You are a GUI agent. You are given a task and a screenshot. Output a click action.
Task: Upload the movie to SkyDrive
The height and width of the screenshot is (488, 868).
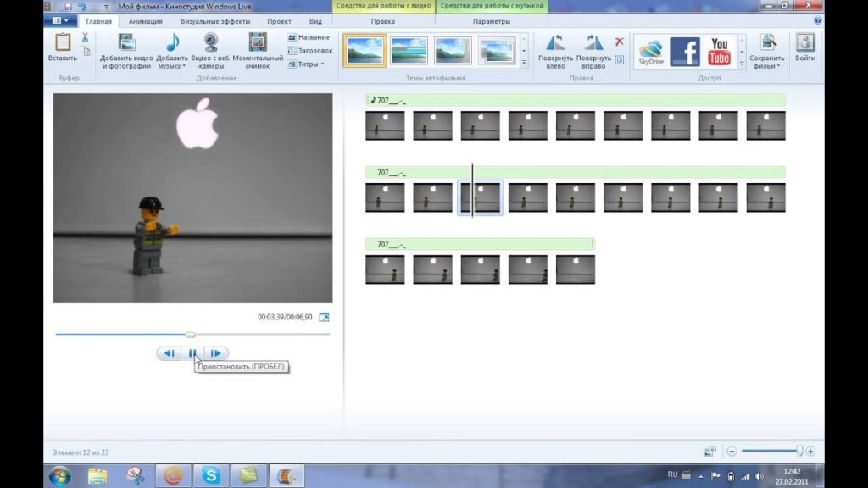coord(650,52)
